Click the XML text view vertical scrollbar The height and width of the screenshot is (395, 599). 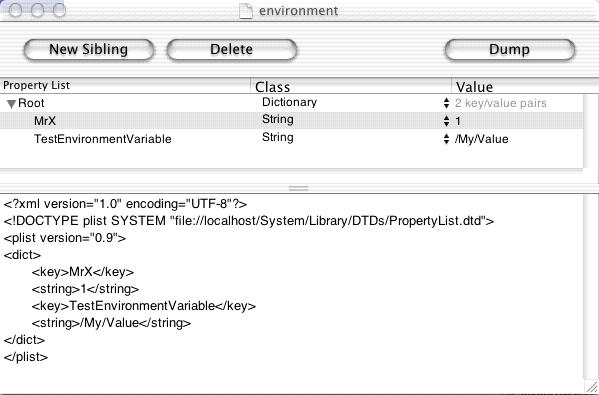click(591, 287)
